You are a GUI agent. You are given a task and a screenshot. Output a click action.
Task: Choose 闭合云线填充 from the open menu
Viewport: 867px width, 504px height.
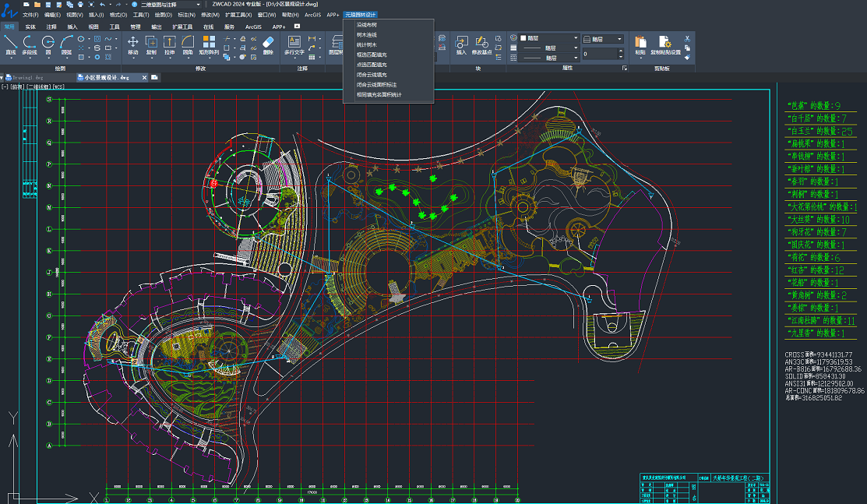click(371, 75)
